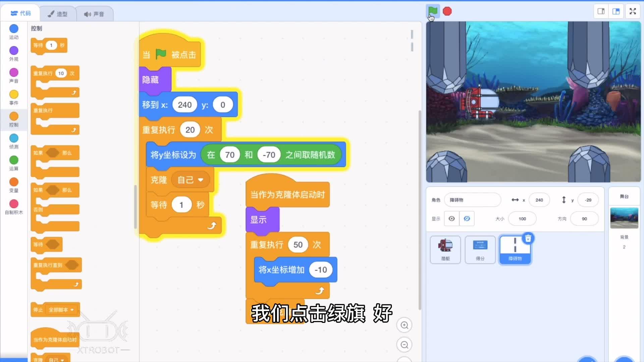This screenshot has width=644, height=362.
Task: Select the 自制积木 my blocks category
Action: click(x=14, y=207)
